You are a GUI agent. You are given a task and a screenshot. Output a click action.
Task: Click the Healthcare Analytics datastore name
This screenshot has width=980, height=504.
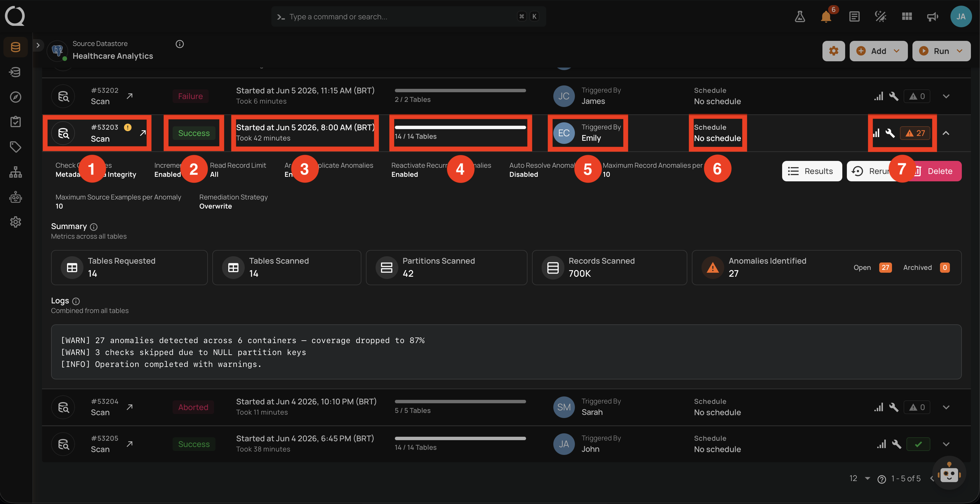point(113,56)
